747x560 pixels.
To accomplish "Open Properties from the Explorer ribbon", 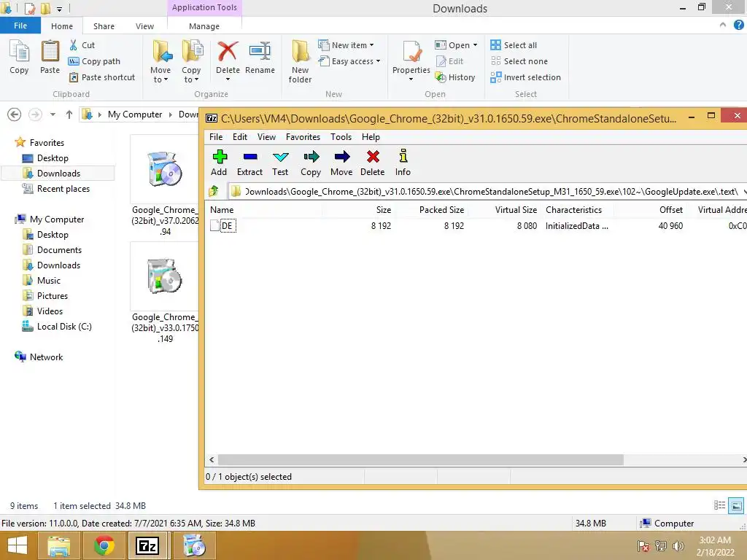I will coord(411,57).
